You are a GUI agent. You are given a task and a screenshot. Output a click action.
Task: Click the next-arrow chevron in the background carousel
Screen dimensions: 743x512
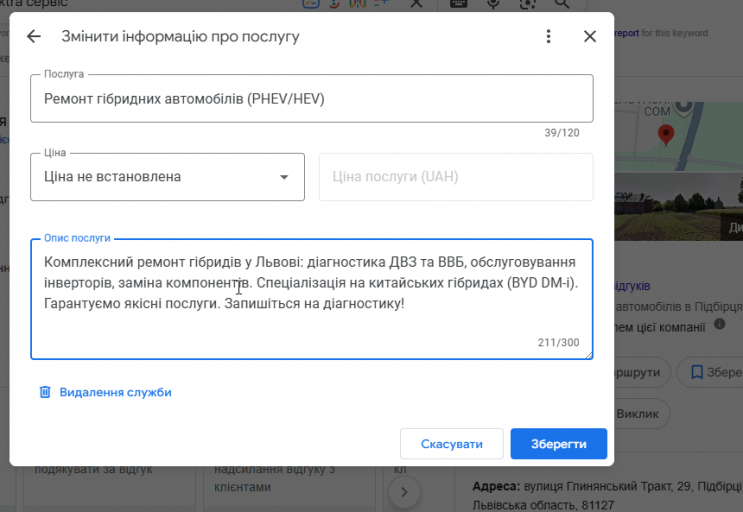[x=404, y=492]
